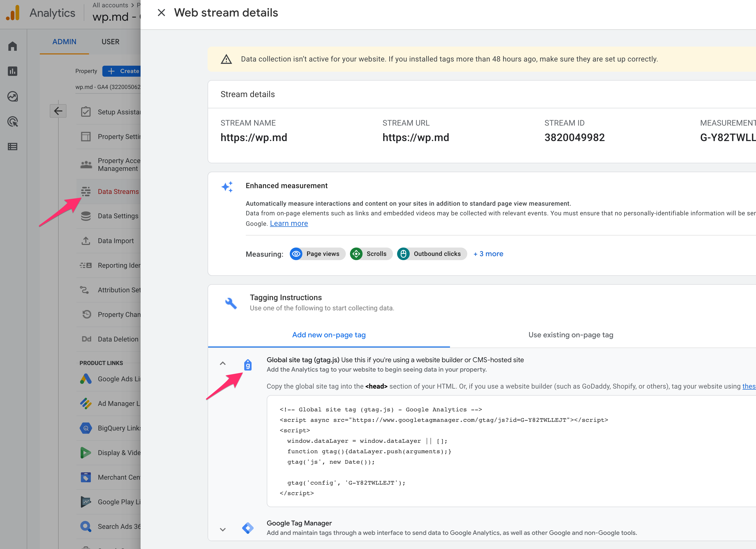Click the Property Settings layout icon

(x=86, y=137)
